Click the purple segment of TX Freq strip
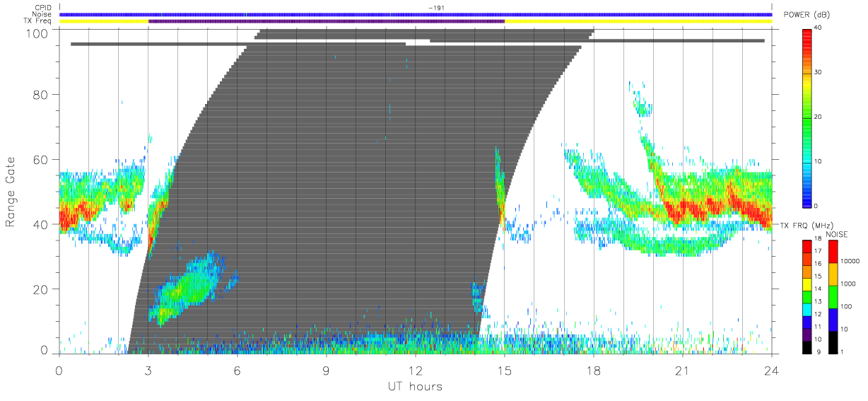The image size is (868, 401). tap(327, 21)
